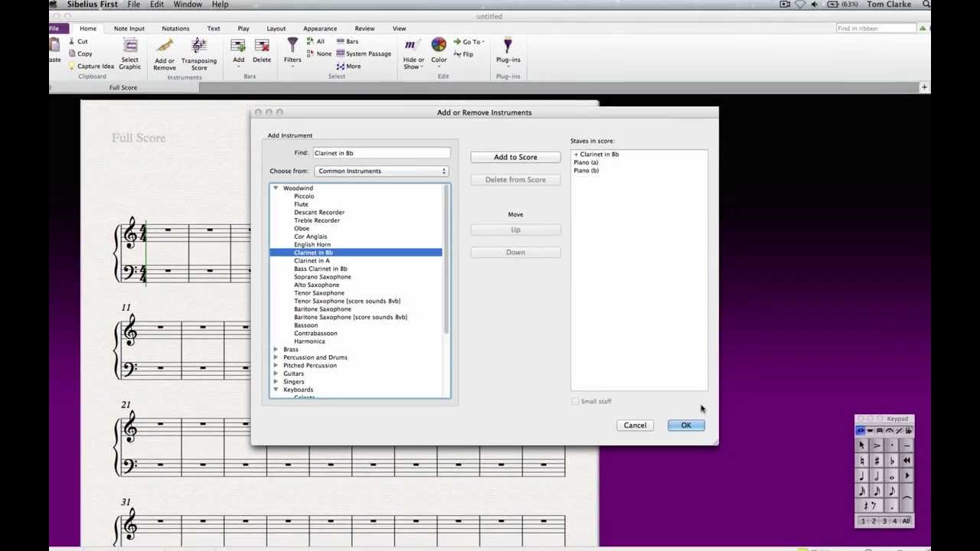The image size is (980, 551).
Task: Choose the natural accidental on the Keypad
Action: pos(862,461)
